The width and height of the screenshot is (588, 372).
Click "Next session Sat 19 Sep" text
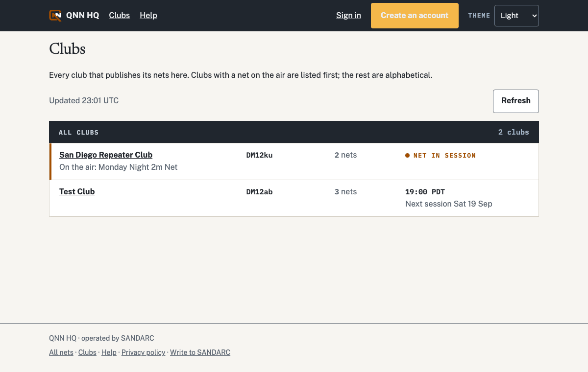pos(448,204)
